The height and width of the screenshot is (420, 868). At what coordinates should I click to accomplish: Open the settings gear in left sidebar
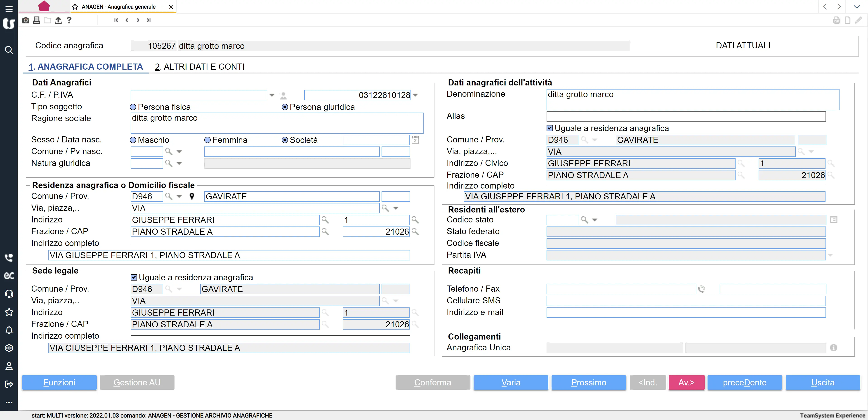click(9, 348)
